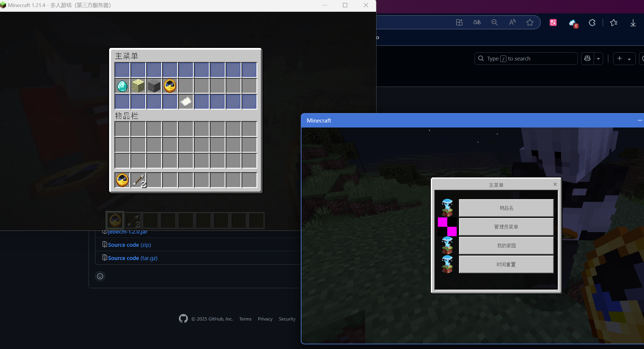Minimize the Minecraft 1.21.4 Java window
The height and width of the screenshot is (349, 644).
(x=325, y=5)
